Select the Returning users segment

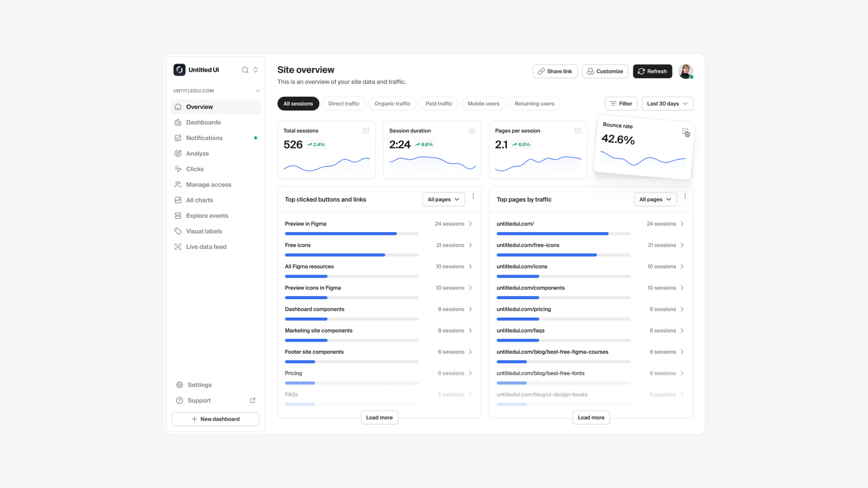[534, 103]
